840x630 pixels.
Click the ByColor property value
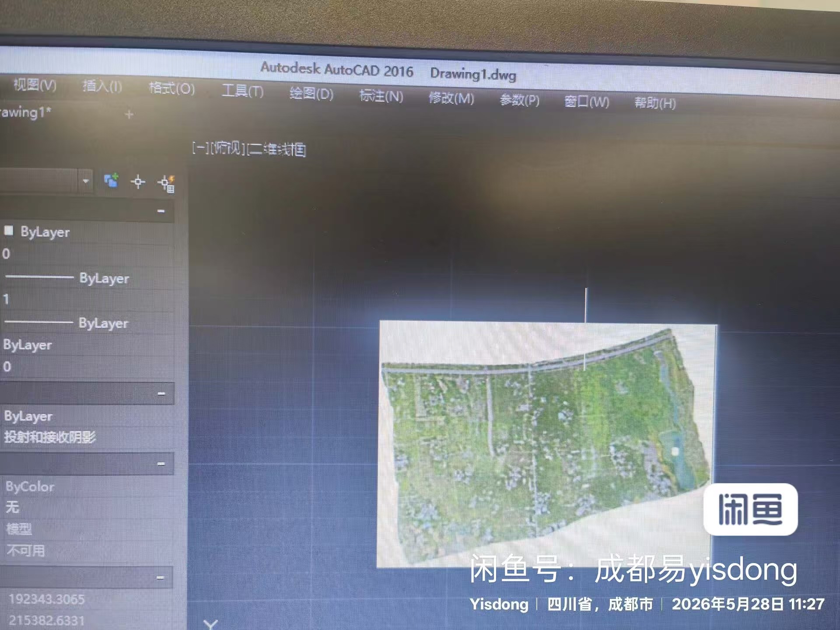pos(30,486)
